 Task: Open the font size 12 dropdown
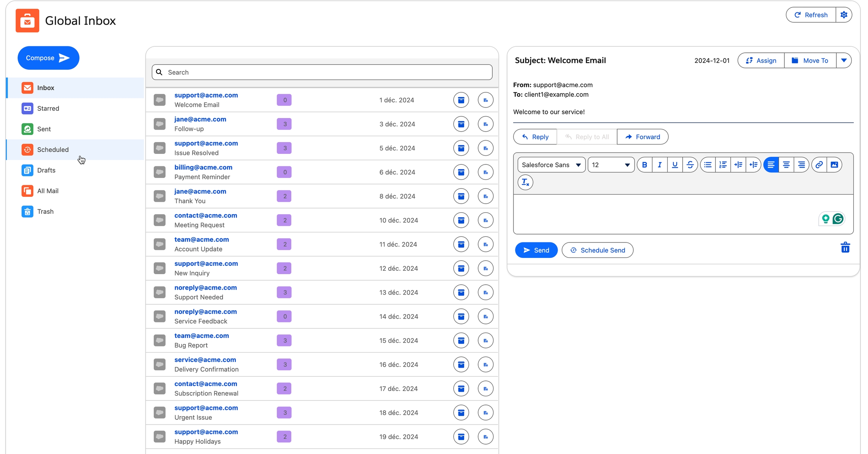point(611,165)
